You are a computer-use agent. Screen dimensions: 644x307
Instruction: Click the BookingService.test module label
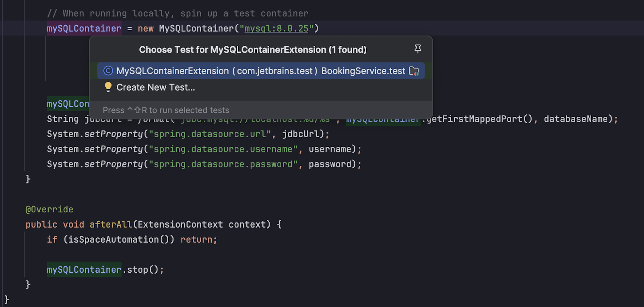363,71
